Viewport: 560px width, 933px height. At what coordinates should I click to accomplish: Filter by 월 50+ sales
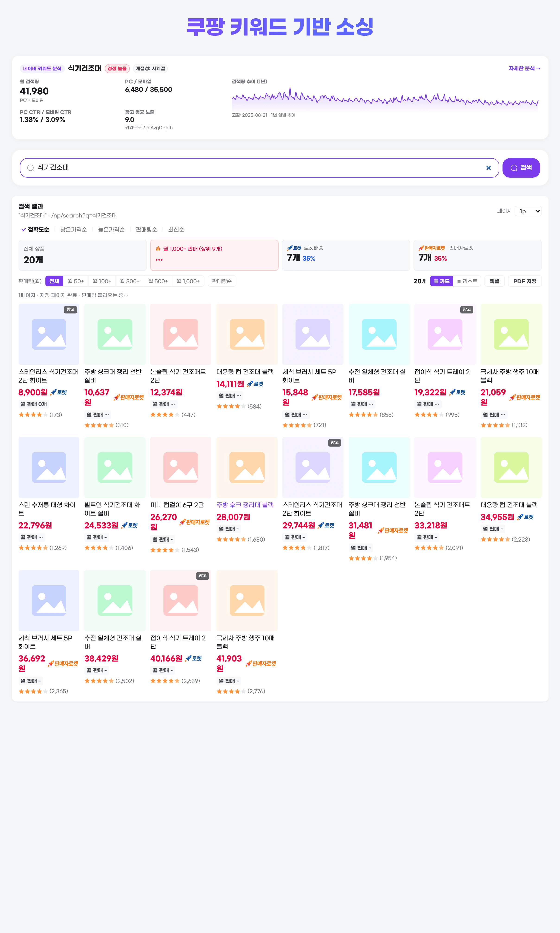[76, 281]
